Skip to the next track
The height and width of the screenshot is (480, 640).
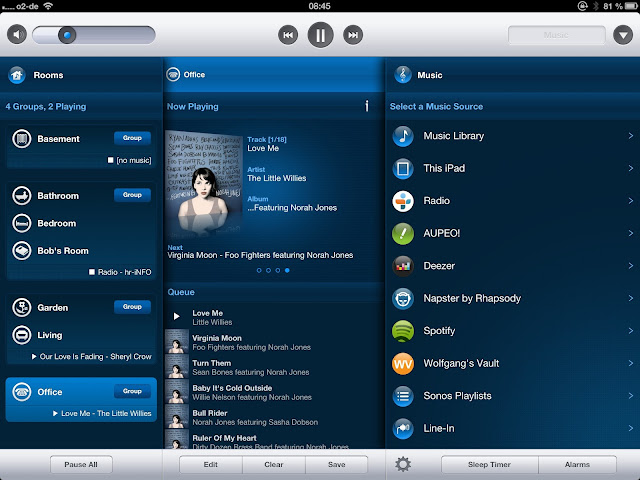353,35
